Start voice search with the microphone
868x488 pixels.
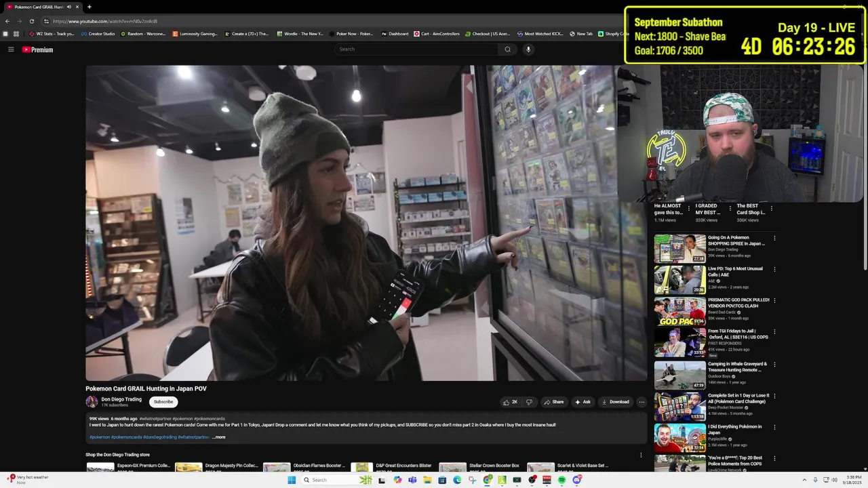coord(528,49)
